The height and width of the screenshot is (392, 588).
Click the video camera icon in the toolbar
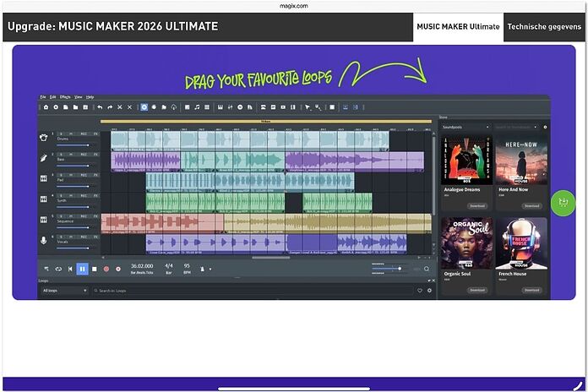283,107
